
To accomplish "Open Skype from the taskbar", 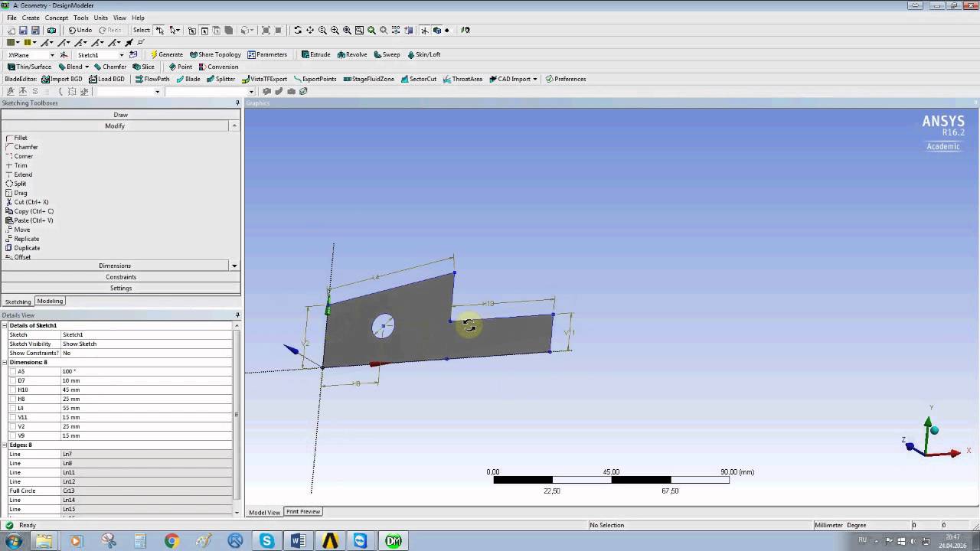I will click(266, 541).
